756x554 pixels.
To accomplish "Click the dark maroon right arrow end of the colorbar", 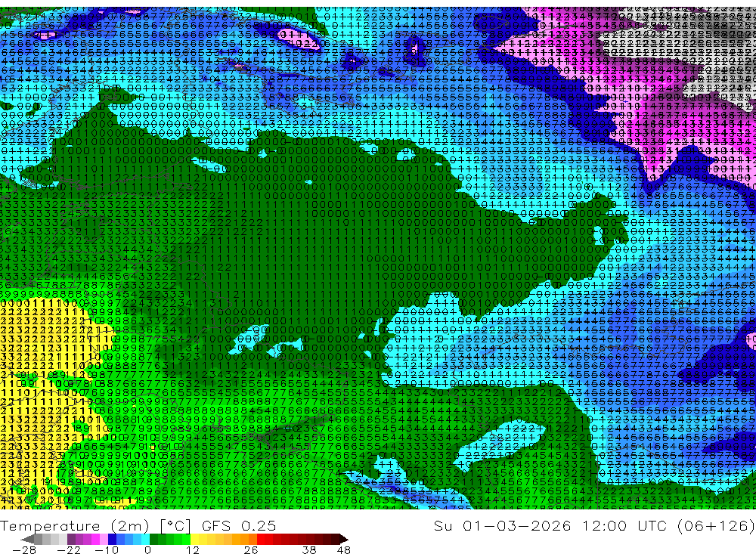I will [342, 539].
